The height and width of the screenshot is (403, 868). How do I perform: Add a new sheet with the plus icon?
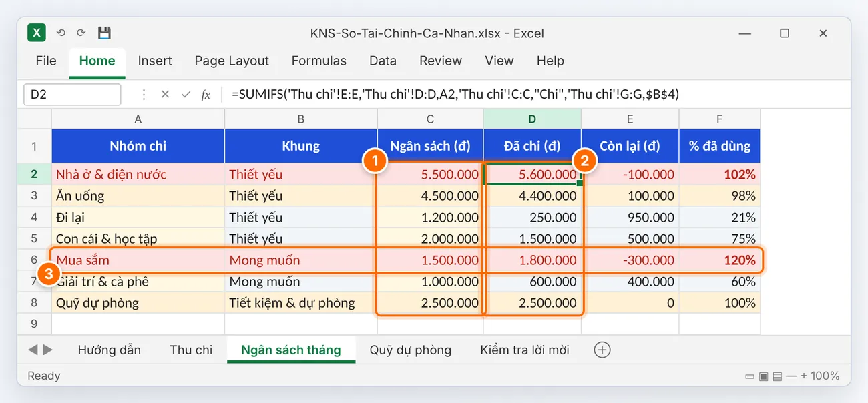click(602, 350)
